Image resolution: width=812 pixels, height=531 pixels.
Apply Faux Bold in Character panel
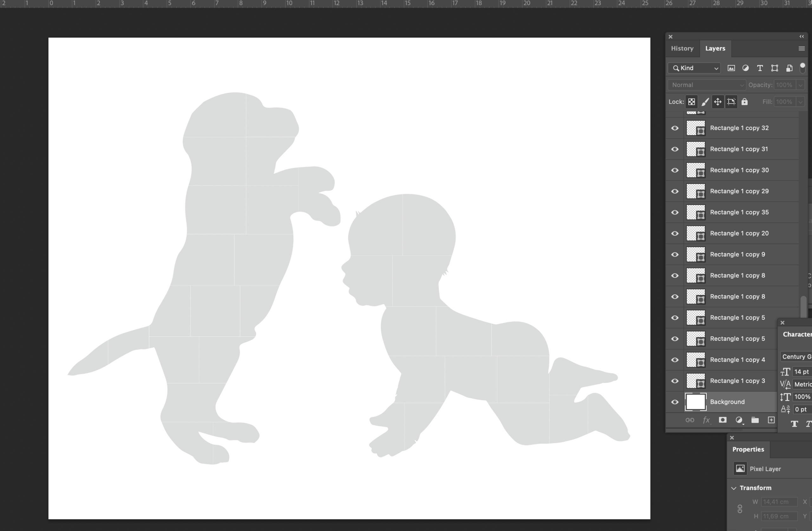(x=794, y=424)
